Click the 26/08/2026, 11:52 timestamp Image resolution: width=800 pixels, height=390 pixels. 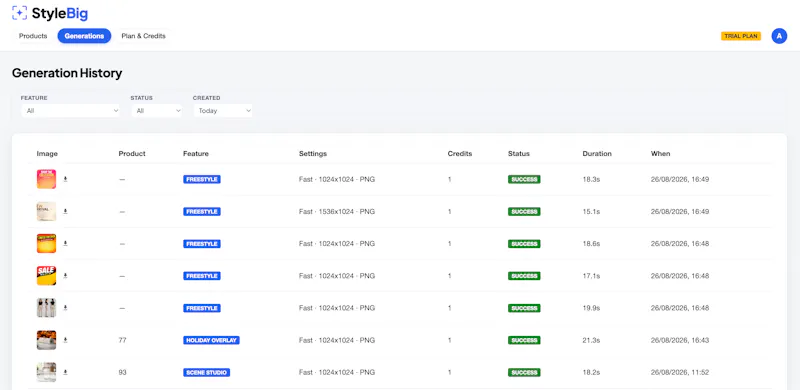(x=680, y=372)
